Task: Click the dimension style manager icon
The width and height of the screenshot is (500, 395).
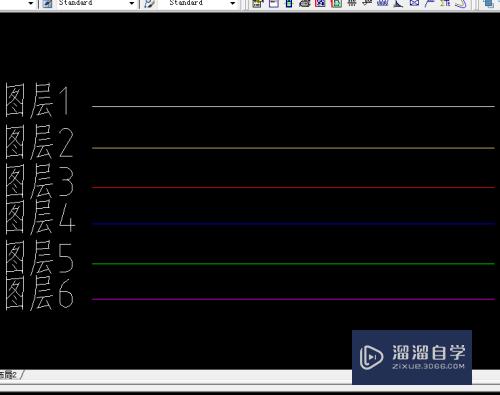Action: [x=150, y=3]
